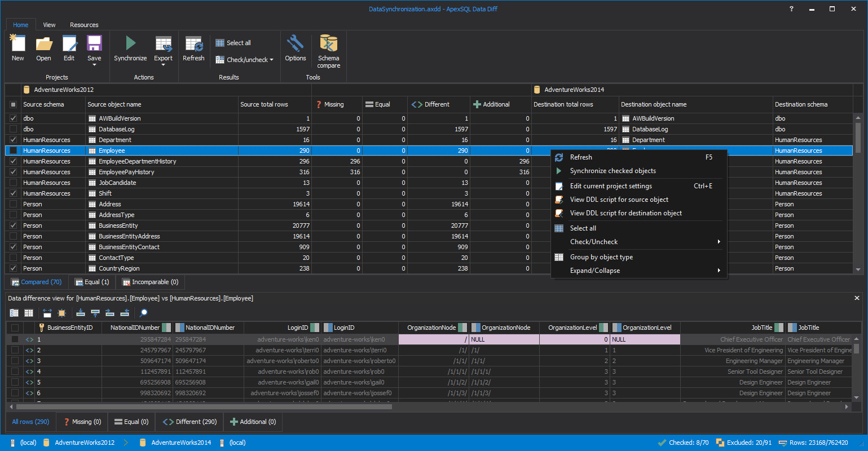Viewport: 868px width, 451px height.
Task: Go to next difference down-arrow icon
Action: coord(81,313)
